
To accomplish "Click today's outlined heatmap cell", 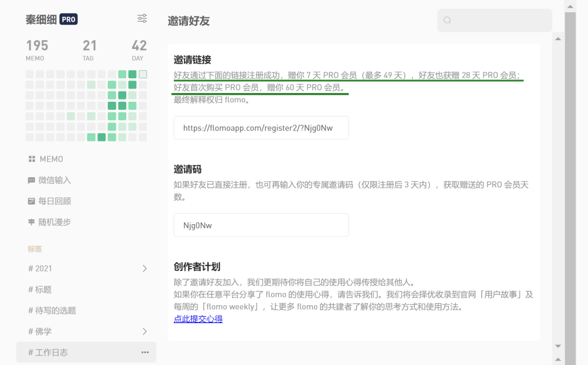I will 143,74.
